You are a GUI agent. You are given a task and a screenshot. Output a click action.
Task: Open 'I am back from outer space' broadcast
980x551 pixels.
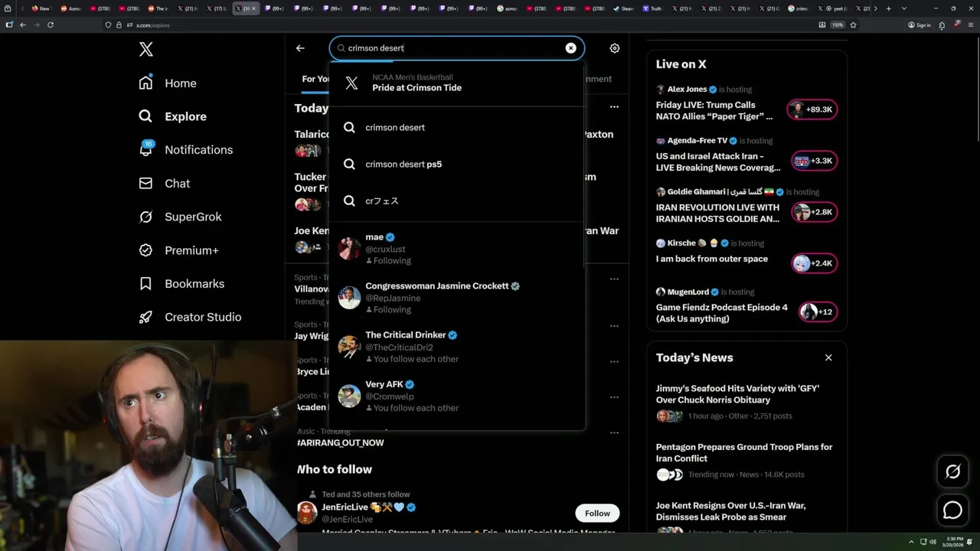711,259
